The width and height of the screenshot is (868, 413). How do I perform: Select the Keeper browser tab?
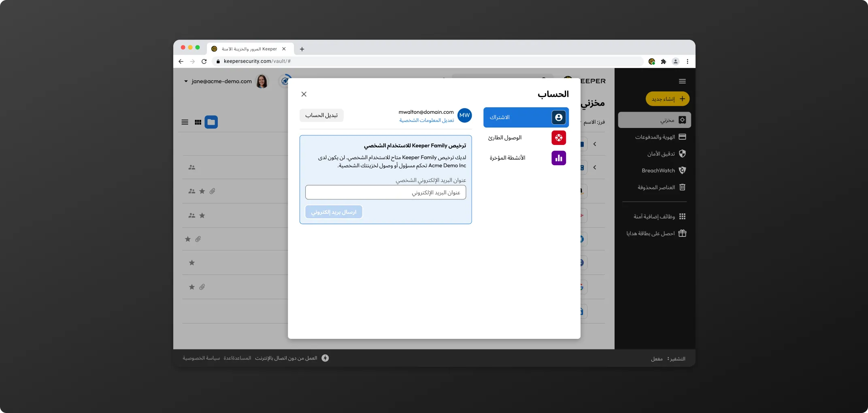(x=249, y=49)
